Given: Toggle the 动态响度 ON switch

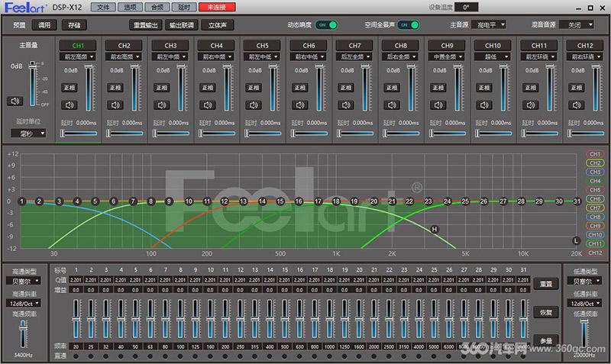Looking at the screenshot, I should click(x=327, y=25).
